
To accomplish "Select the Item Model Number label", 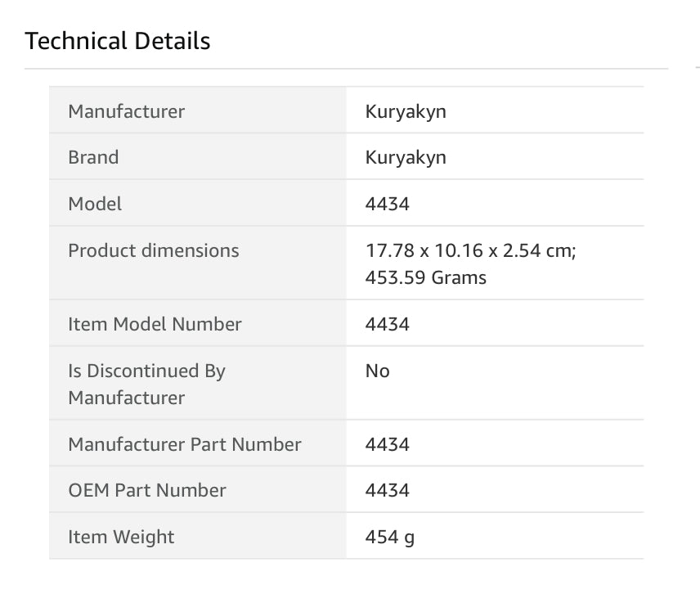I will tap(155, 324).
